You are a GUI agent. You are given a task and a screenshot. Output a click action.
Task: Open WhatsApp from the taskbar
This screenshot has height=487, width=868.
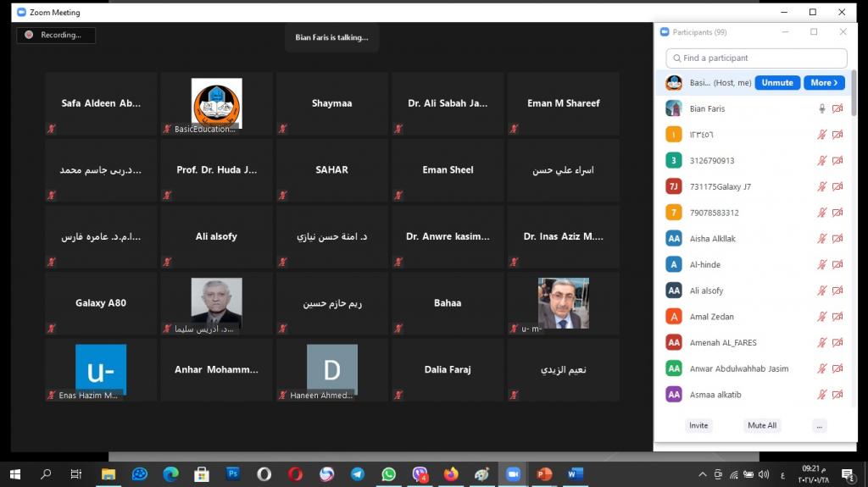[x=389, y=474]
